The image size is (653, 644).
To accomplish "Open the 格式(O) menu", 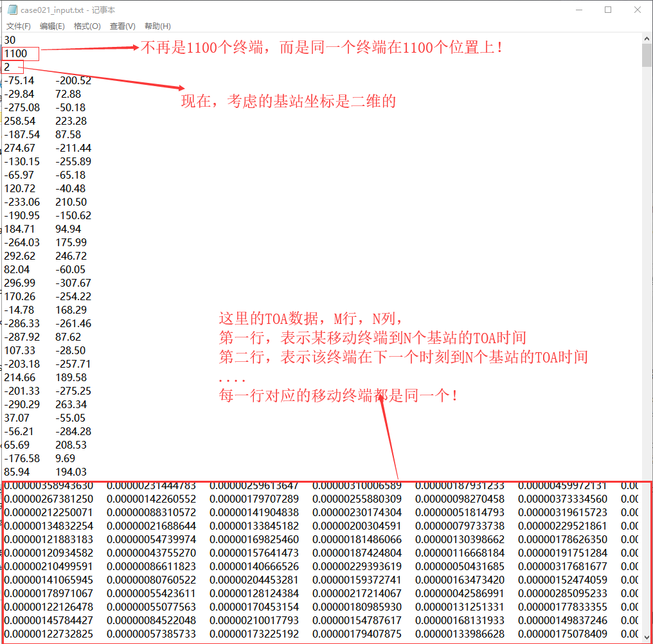I will [x=87, y=26].
